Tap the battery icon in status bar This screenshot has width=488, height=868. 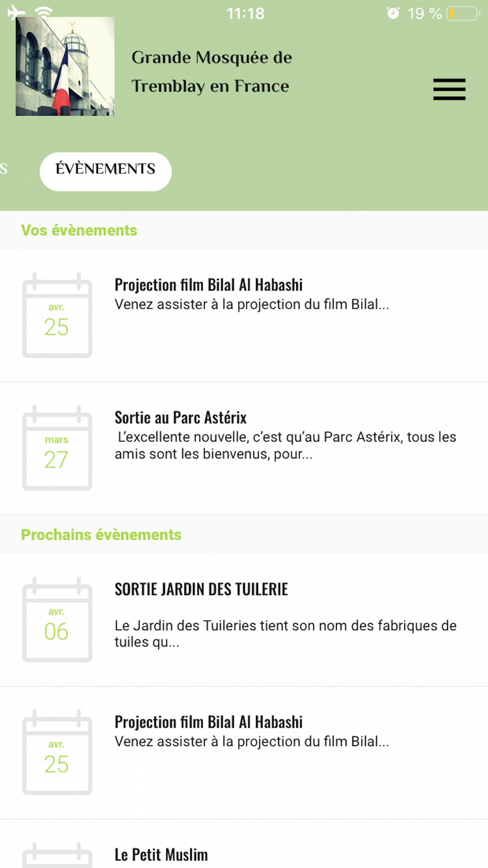click(x=464, y=13)
